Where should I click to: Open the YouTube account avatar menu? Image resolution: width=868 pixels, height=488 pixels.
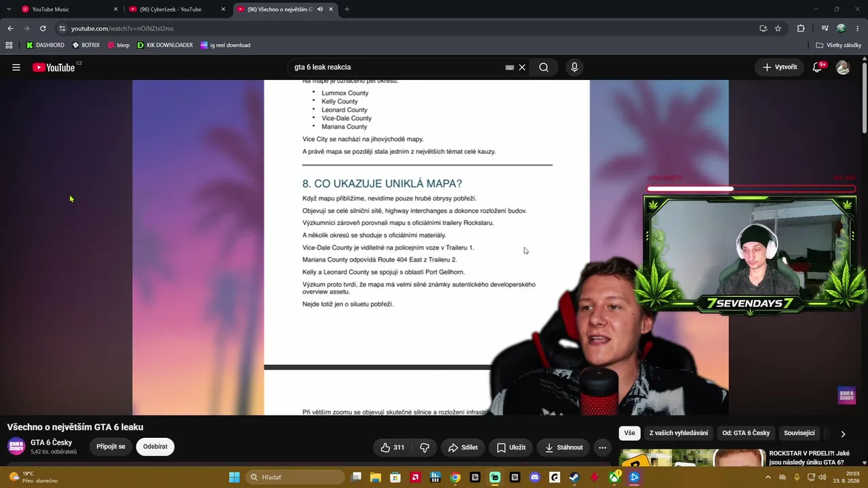(843, 67)
